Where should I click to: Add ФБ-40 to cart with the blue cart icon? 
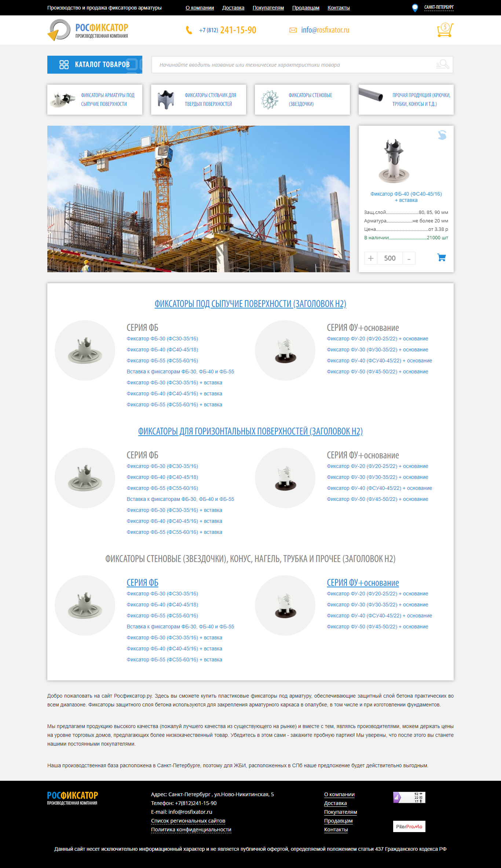pyautogui.click(x=442, y=258)
